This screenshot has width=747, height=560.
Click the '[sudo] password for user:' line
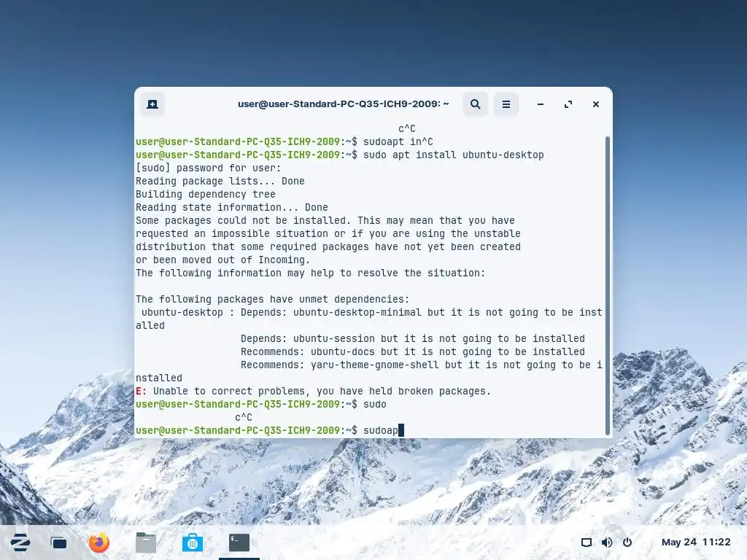pyautogui.click(x=208, y=168)
